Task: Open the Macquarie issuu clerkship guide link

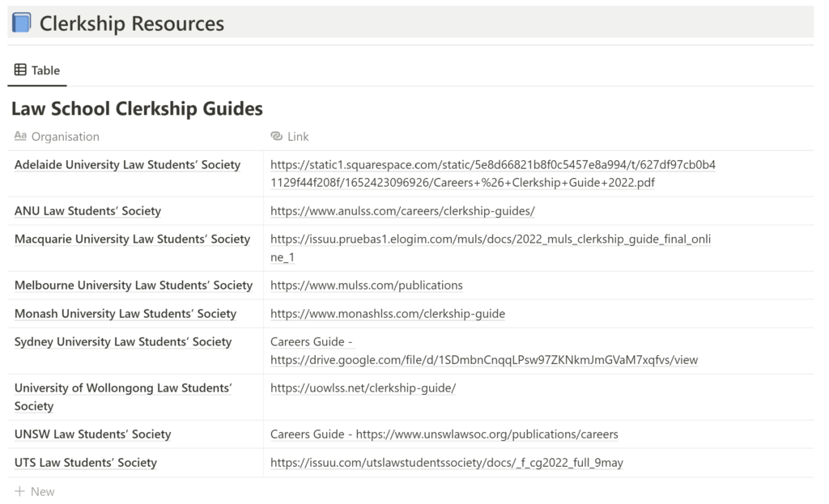Action: [x=491, y=248]
